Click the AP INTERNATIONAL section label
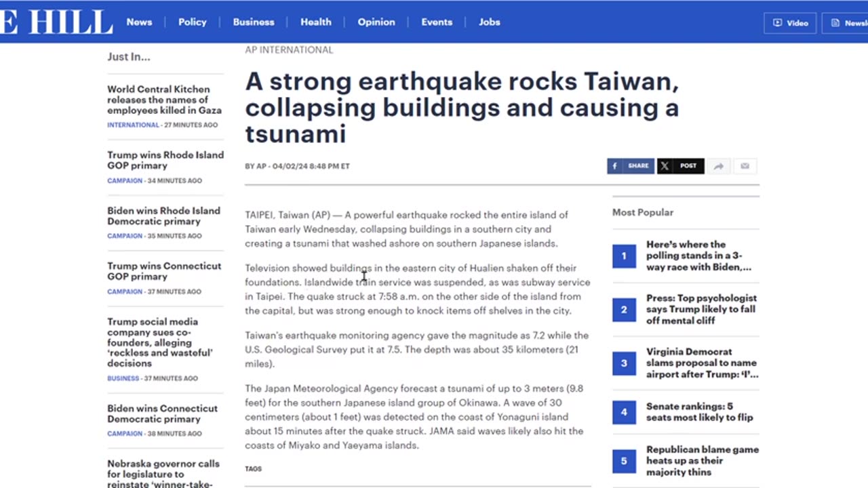This screenshot has width=868, height=488. 289,50
